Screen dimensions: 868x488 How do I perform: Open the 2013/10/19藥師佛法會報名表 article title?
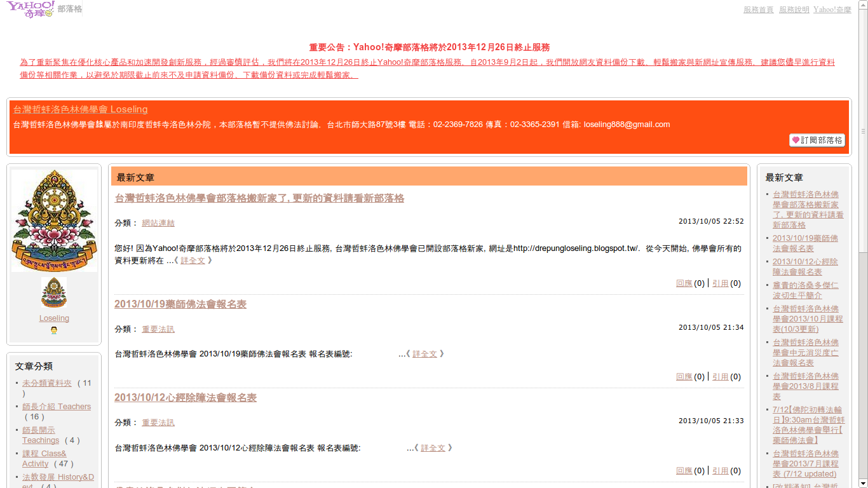[180, 304]
